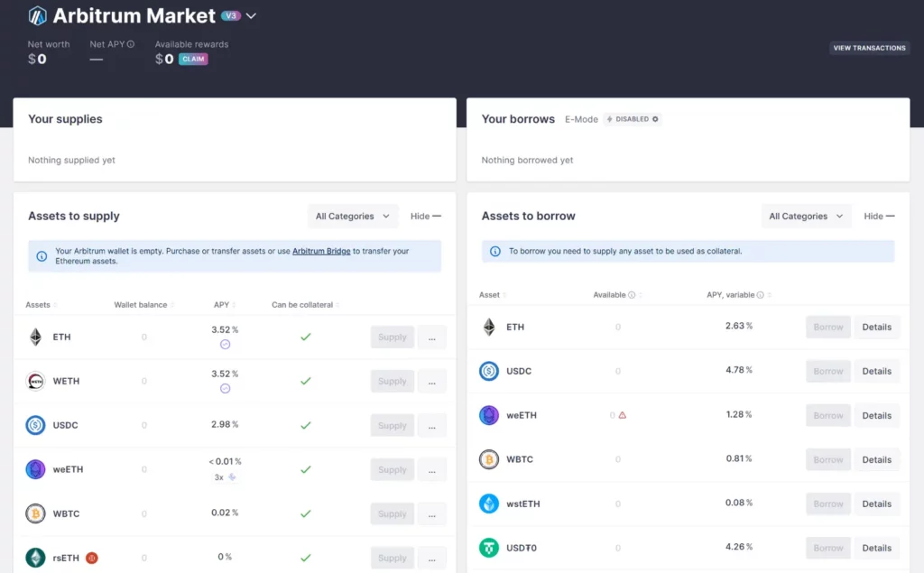Click the ETH icon in Assets to supply
The height and width of the screenshot is (573, 924).
pos(35,337)
